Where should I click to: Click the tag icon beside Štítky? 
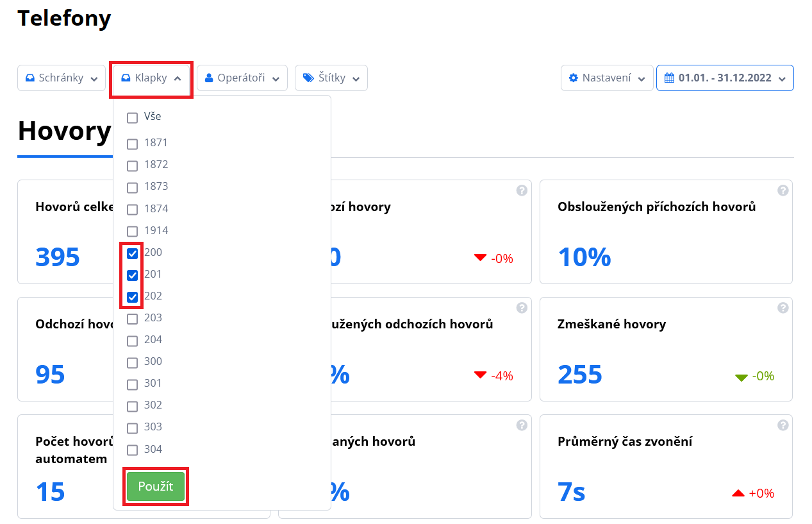coord(308,78)
